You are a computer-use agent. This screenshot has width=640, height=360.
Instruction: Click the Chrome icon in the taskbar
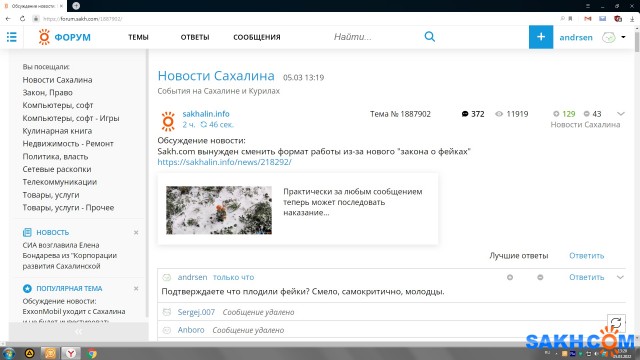(92, 353)
